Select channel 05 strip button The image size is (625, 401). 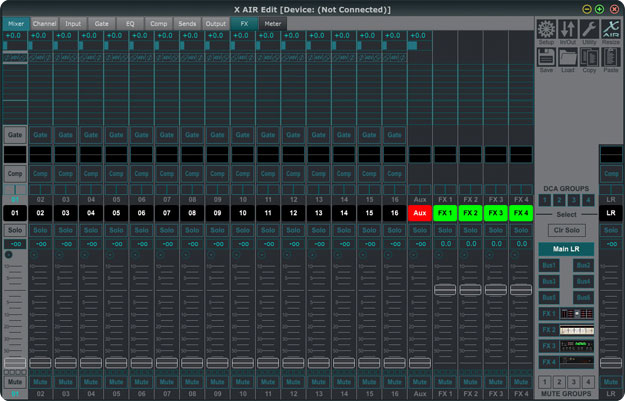116,213
